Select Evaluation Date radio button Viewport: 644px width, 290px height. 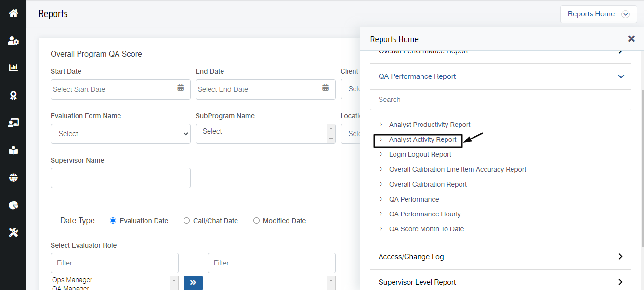pos(113,221)
